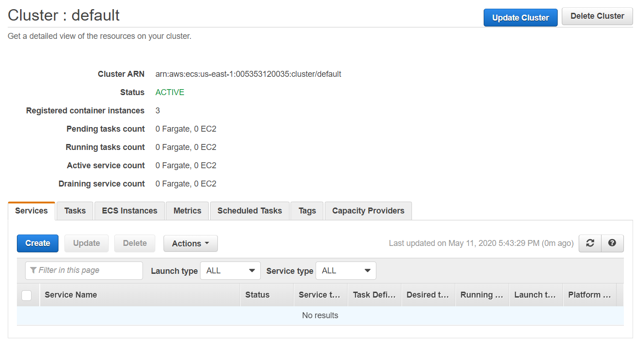Sort by Service Name column header
The width and height of the screenshot is (644, 352).
tap(140, 295)
